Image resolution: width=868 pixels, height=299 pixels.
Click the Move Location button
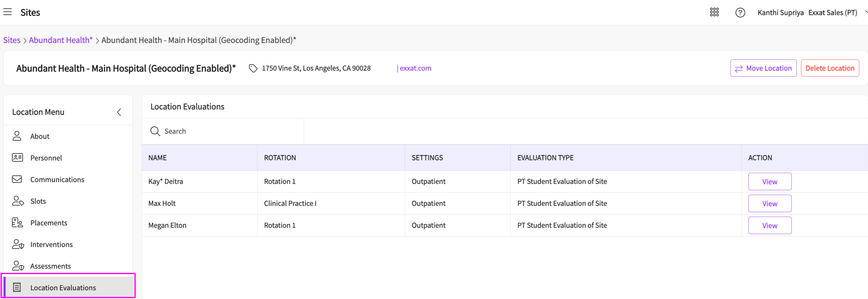[763, 68]
